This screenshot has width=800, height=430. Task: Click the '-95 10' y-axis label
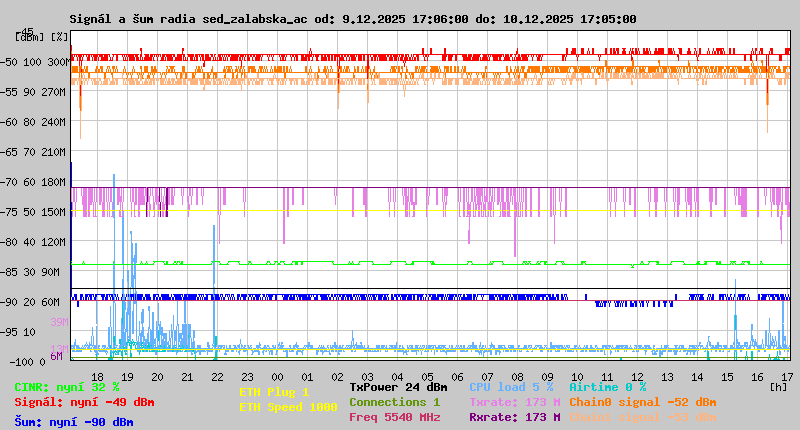pyautogui.click(x=18, y=333)
